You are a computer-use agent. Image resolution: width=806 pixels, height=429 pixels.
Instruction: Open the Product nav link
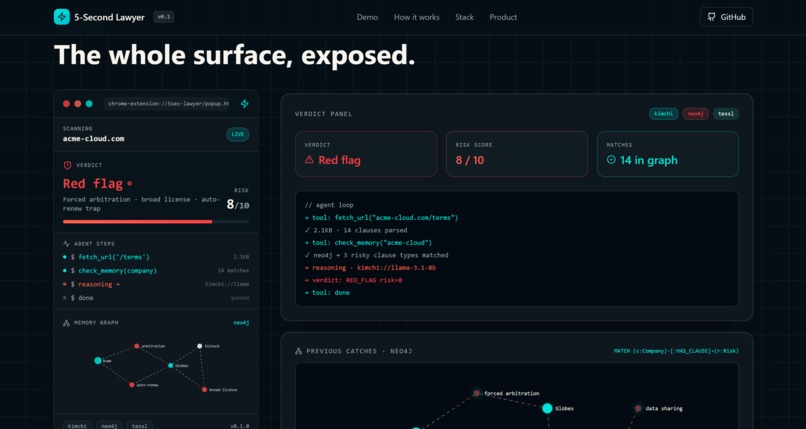503,17
